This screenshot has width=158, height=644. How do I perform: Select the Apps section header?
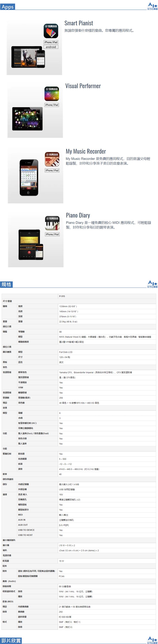coord(8,7)
